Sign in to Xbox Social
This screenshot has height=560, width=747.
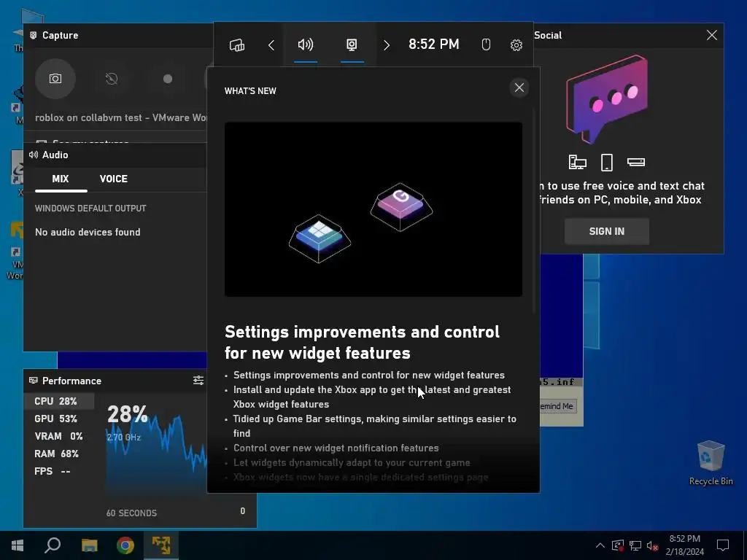(606, 231)
